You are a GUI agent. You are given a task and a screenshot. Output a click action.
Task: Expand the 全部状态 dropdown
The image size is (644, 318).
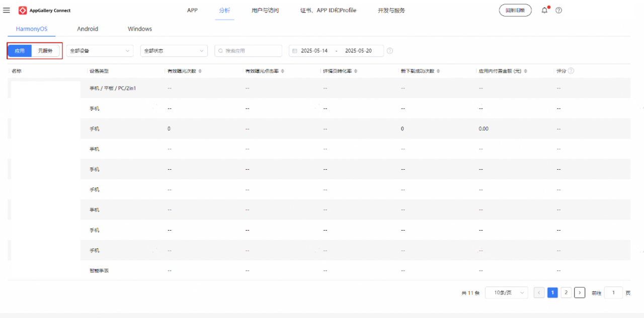(x=174, y=51)
